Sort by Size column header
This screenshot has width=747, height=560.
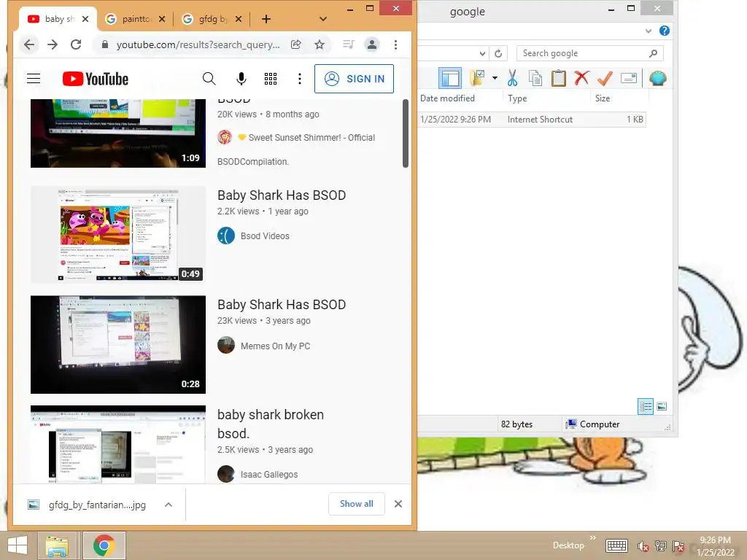click(x=620, y=98)
